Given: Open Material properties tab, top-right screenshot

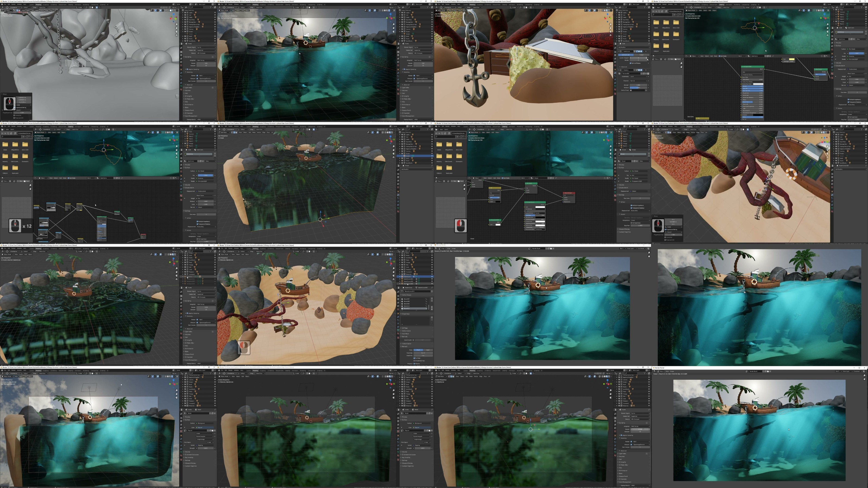Looking at the screenshot, I should tap(832, 74).
